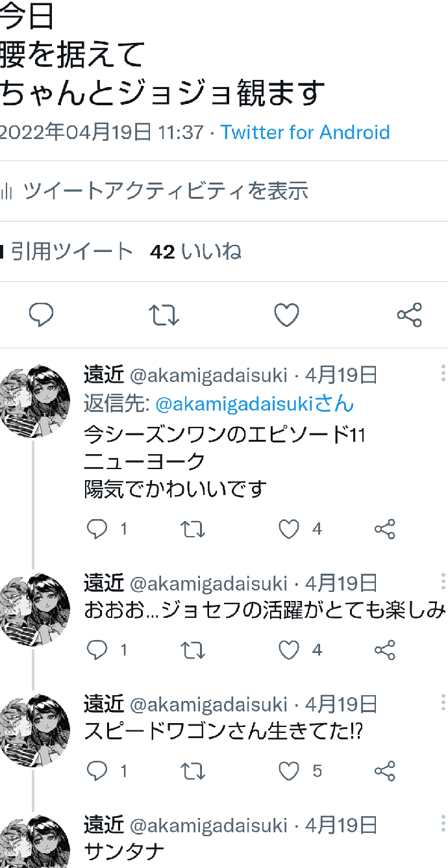
Task: Retweet the main tweet
Action: tap(164, 316)
